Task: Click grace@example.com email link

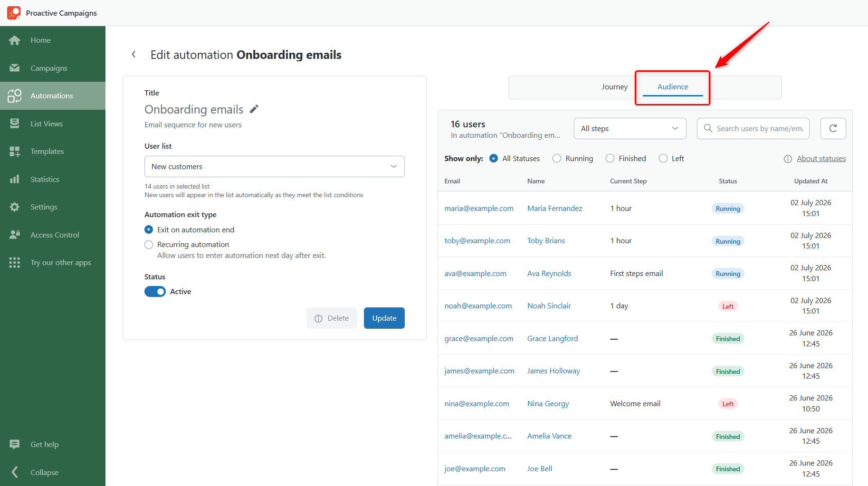Action: (x=479, y=339)
